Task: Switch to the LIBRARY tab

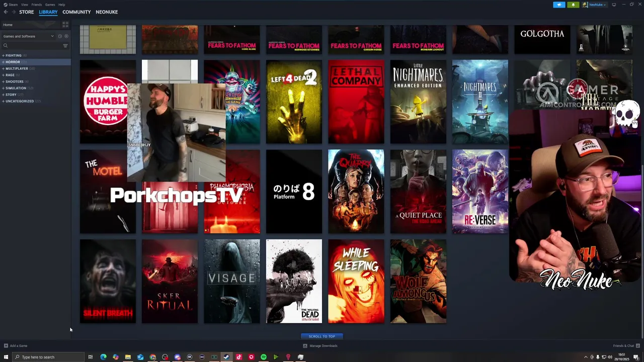Action: 48,12
